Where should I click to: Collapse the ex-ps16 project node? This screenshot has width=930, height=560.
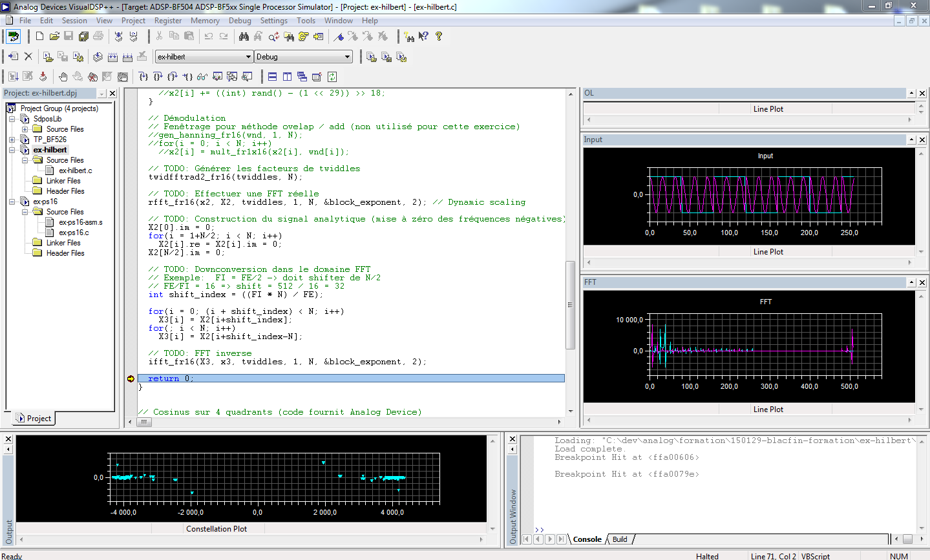12,202
